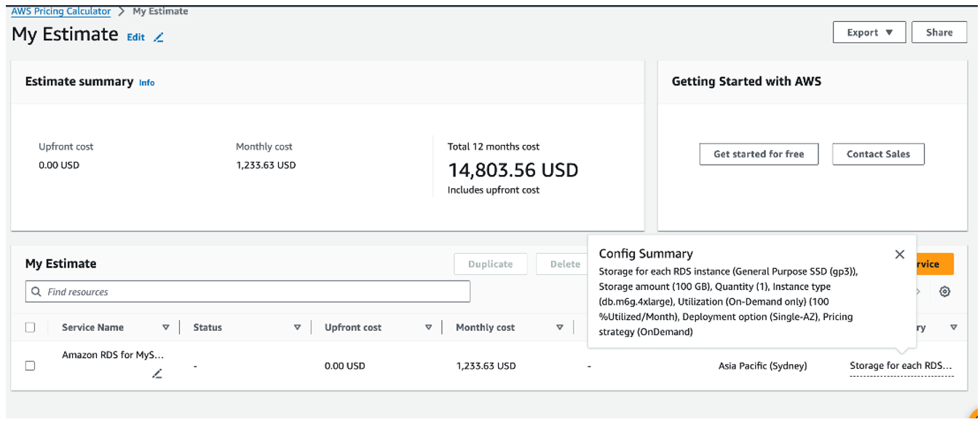Open the Monthly cost filter arrow

(560, 327)
